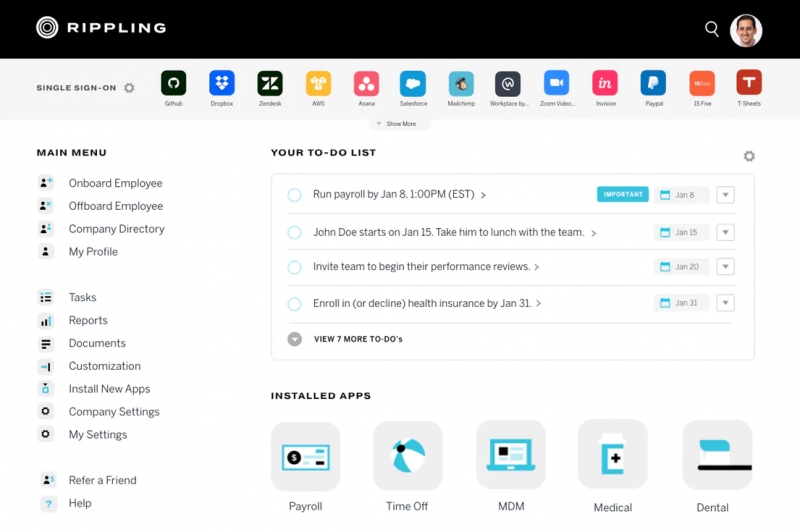Select Offboard Employee in main menu
The height and width of the screenshot is (532, 800).
coord(101,206)
